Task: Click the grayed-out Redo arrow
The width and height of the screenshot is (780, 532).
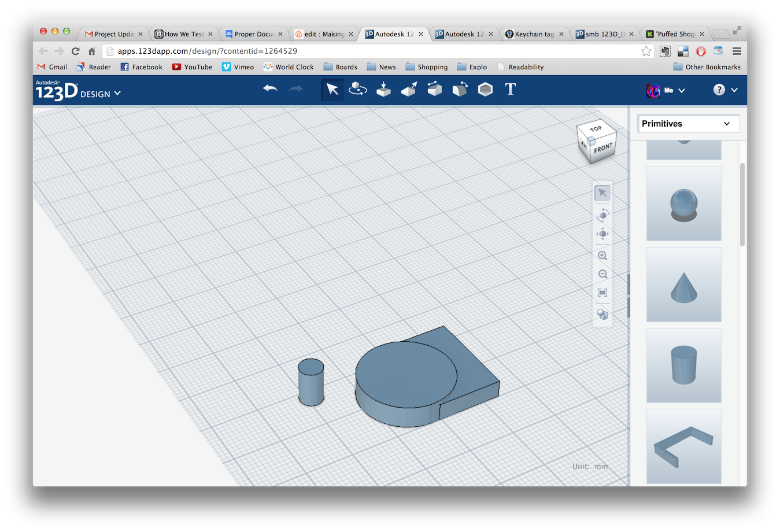Action: click(x=295, y=89)
